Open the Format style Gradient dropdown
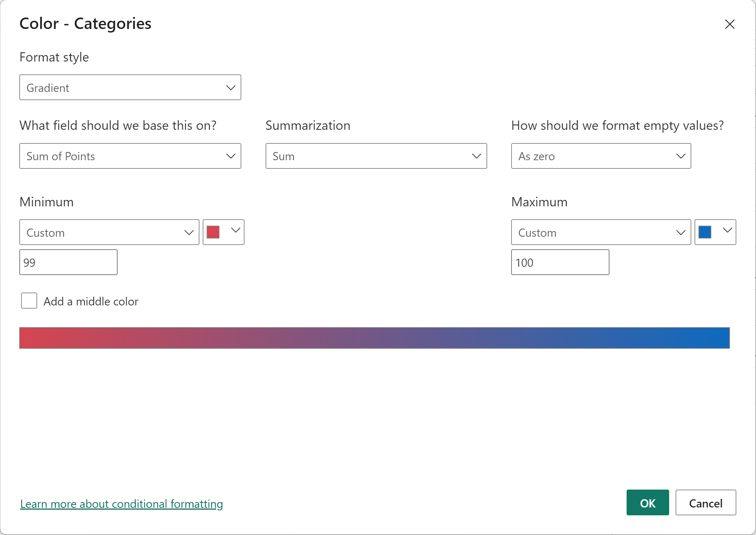 [x=130, y=87]
